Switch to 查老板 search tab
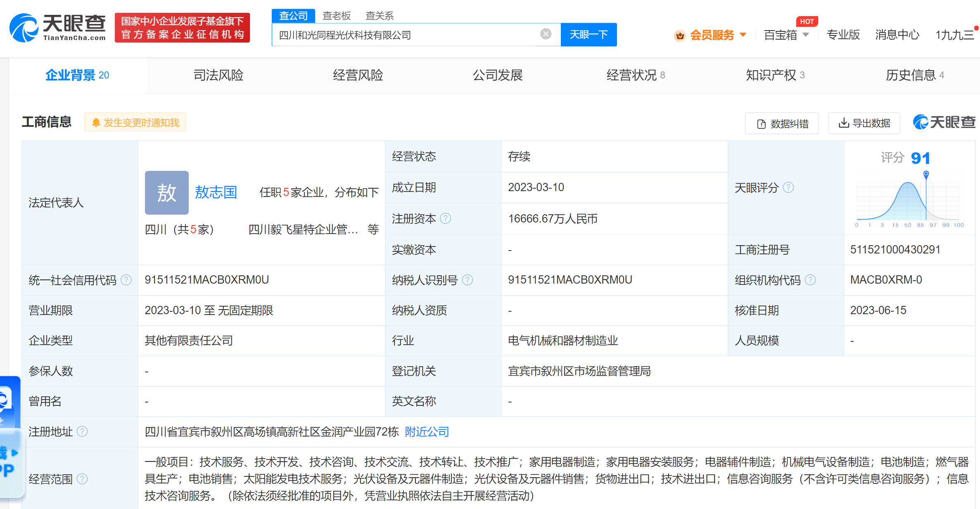This screenshot has height=509, width=980. (x=337, y=16)
